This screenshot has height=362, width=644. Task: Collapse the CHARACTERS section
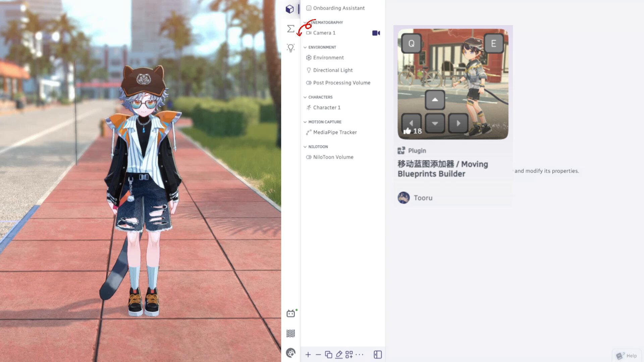click(305, 97)
